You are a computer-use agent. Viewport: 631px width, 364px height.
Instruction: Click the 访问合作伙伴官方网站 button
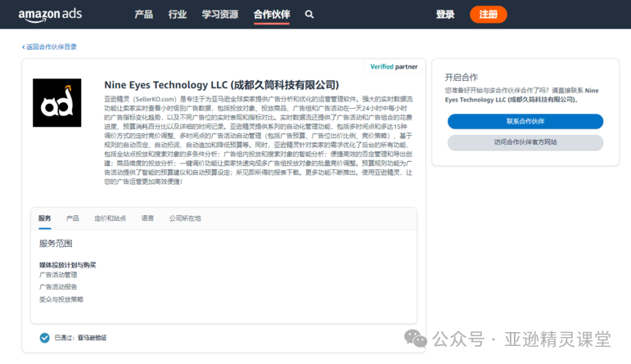[525, 142]
